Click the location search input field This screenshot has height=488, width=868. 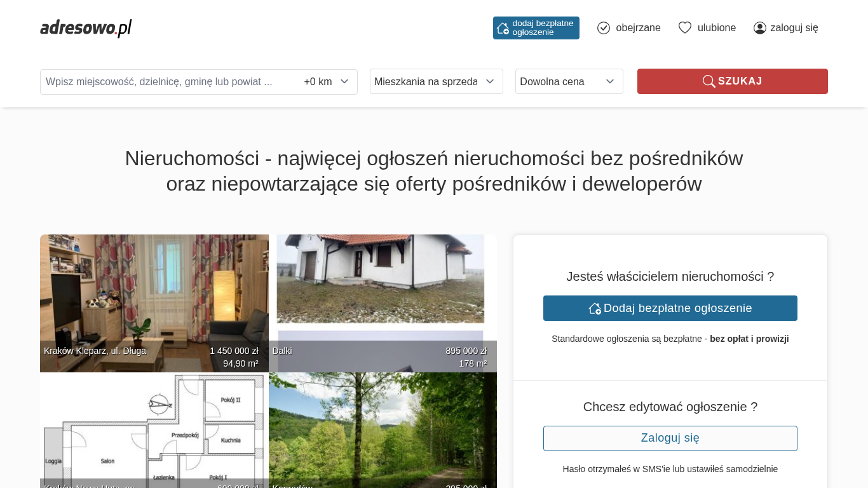(168, 82)
